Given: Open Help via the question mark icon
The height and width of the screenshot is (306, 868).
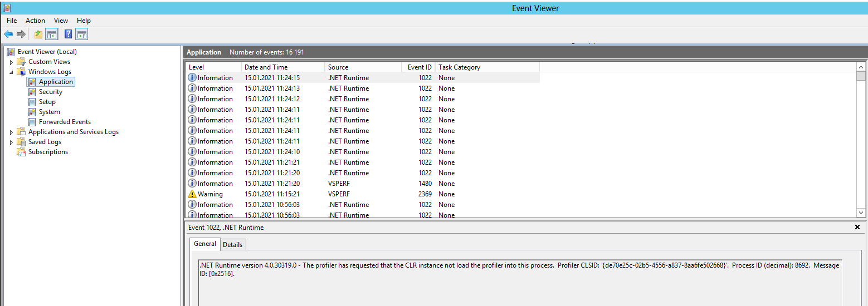Looking at the screenshot, I should pos(68,34).
